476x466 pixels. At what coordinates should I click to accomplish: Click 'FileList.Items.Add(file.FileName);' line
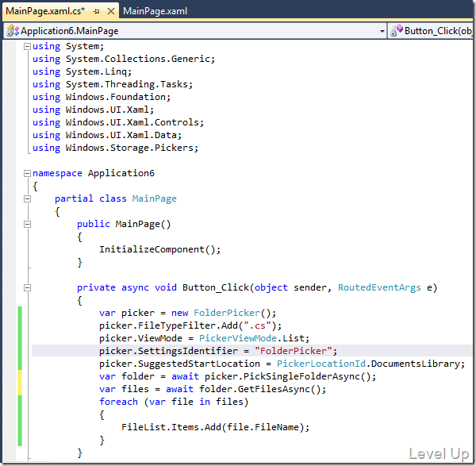[x=215, y=427]
